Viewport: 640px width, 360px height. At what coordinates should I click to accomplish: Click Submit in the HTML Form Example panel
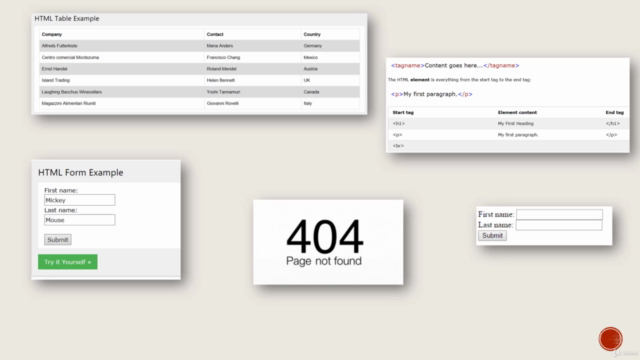[x=58, y=240]
